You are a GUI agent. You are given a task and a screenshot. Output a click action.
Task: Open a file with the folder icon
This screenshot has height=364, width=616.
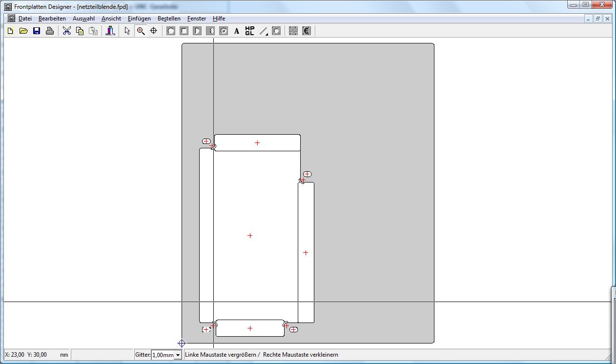[23, 31]
